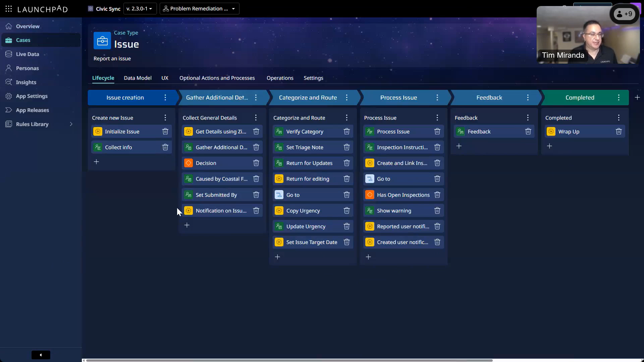
Task: Open the participants +9 indicator
Action: [625, 14]
